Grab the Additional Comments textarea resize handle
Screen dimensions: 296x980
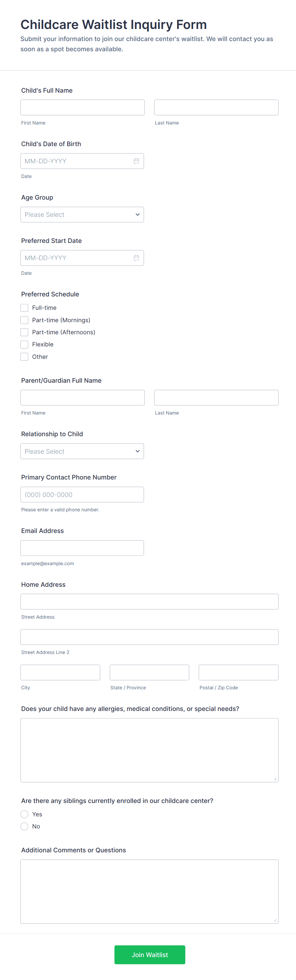pyautogui.click(x=275, y=920)
